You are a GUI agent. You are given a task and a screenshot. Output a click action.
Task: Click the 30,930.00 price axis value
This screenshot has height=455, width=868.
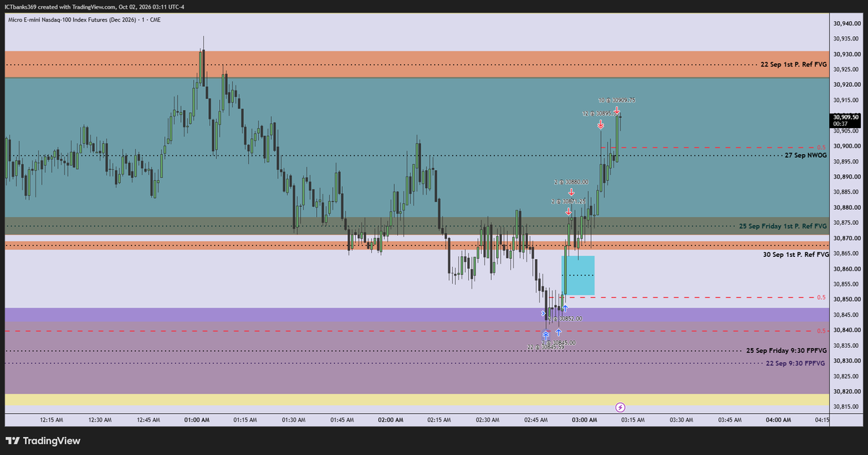tap(846, 54)
